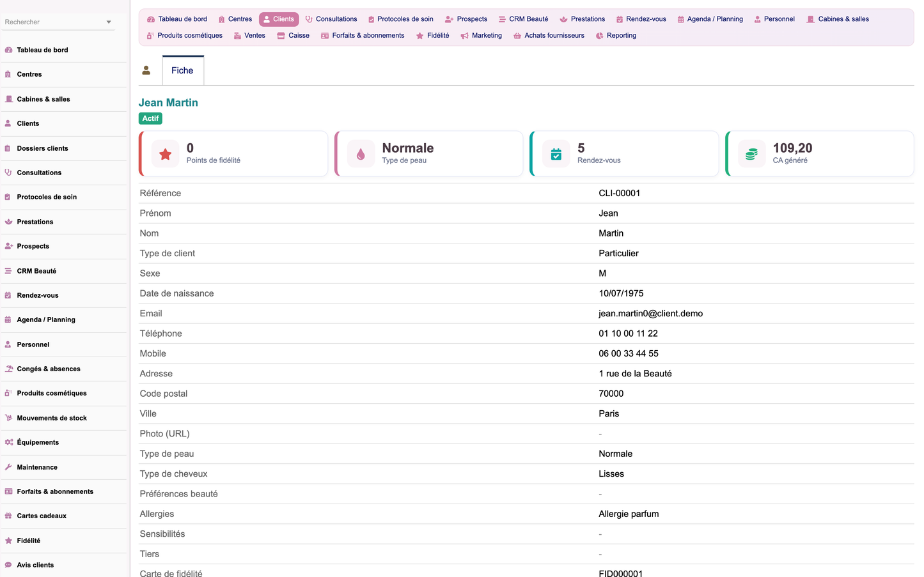Click the Consultations stethoscope sidebar icon
The height and width of the screenshot is (577, 924).
tap(8, 173)
